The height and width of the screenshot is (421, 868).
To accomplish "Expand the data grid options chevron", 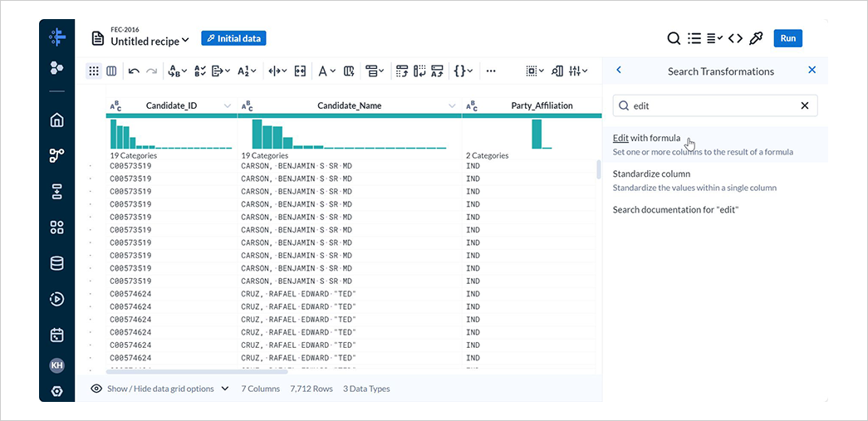I will [225, 389].
